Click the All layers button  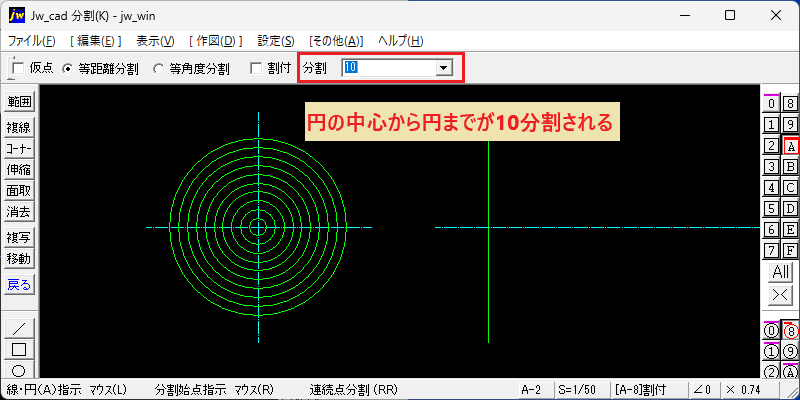(x=781, y=272)
